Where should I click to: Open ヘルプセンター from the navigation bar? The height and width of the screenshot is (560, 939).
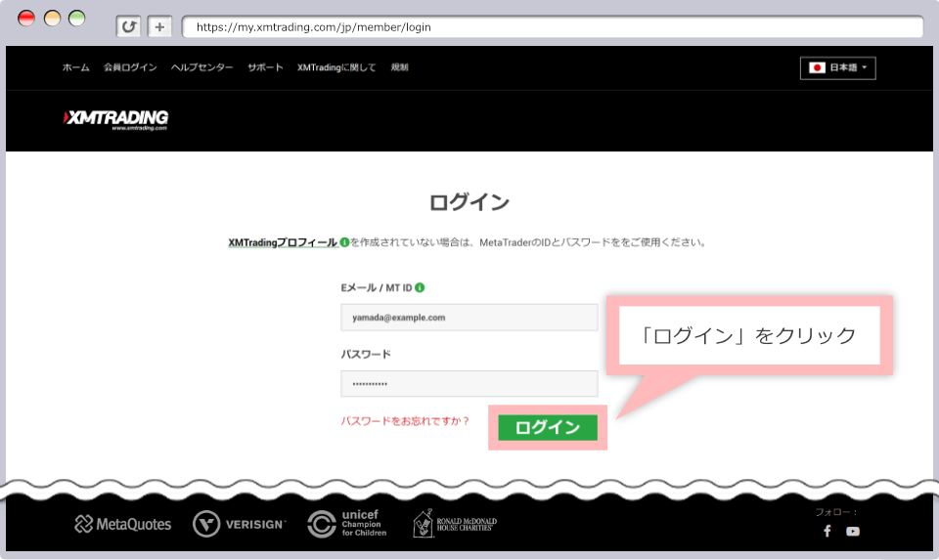click(x=201, y=67)
